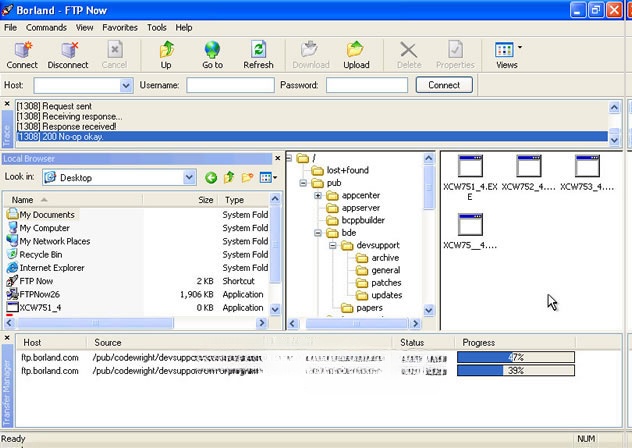Select the patches folder in tree
This screenshot has height=448, width=632.
[379, 283]
